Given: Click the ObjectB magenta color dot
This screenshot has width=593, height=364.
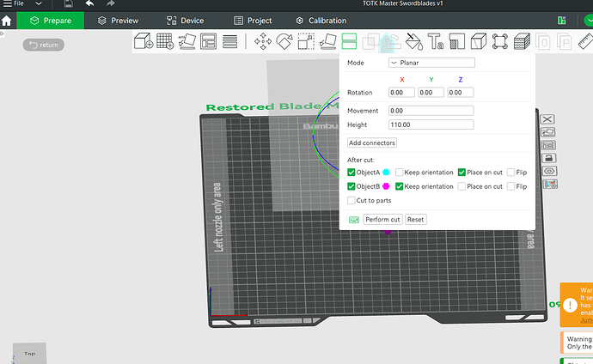Looking at the screenshot, I should click(386, 186).
